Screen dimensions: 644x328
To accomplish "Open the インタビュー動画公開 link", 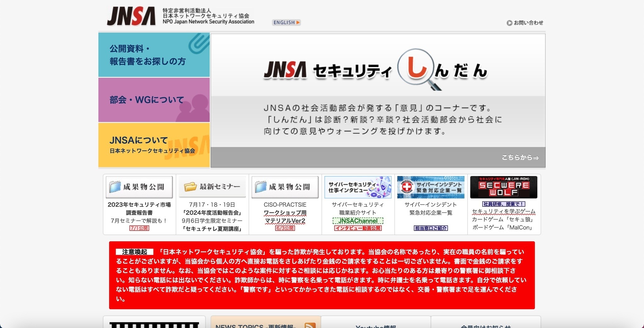I will [357, 228].
